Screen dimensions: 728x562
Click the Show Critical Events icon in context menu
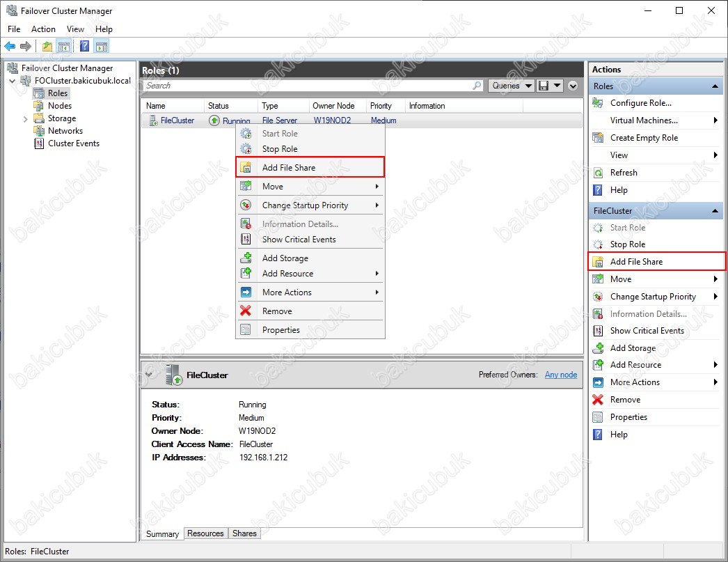click(x=246, y=239)
